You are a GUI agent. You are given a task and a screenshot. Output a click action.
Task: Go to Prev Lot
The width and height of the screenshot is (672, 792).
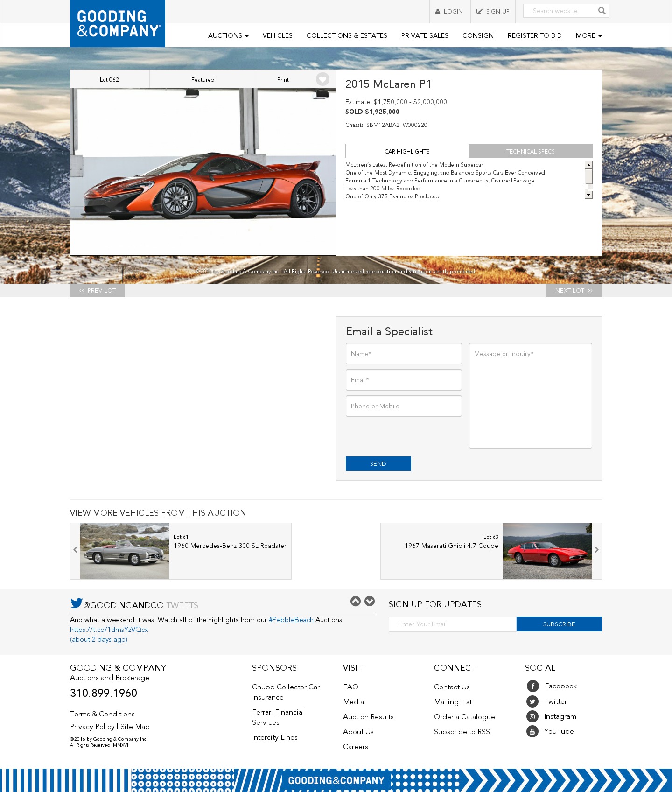click(x=98, y=290)
